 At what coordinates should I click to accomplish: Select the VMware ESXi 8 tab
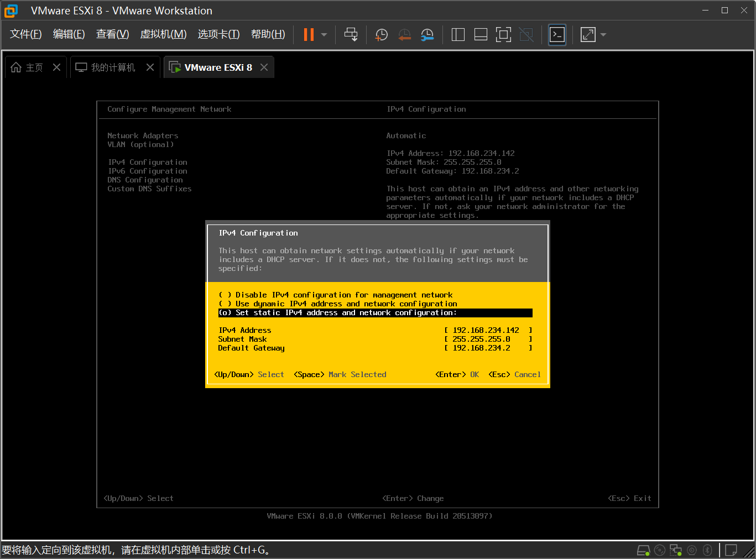tap(218, 67)
